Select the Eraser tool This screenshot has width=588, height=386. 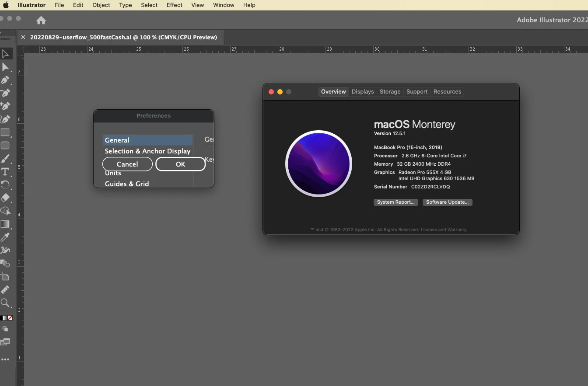tap(5, 198)
